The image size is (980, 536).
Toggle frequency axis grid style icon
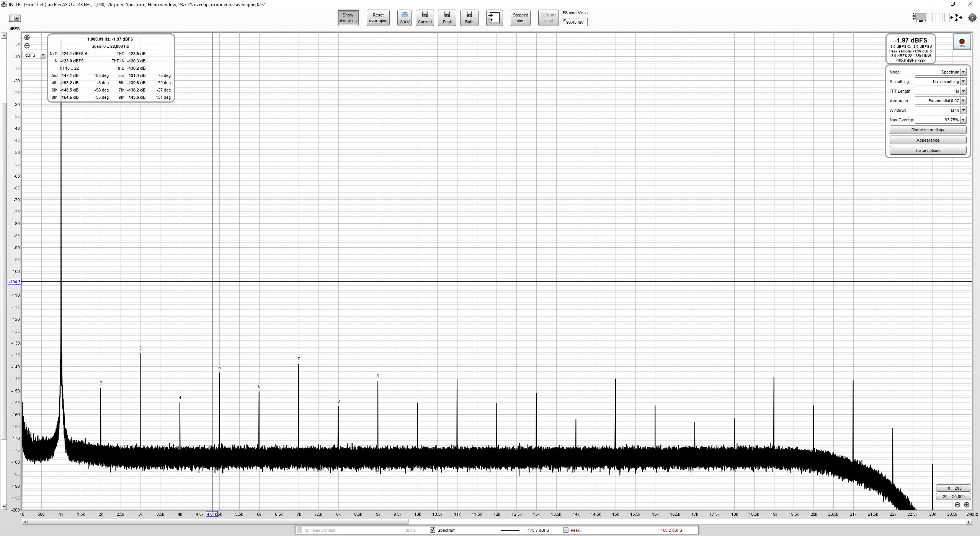(x=938, y=18)
